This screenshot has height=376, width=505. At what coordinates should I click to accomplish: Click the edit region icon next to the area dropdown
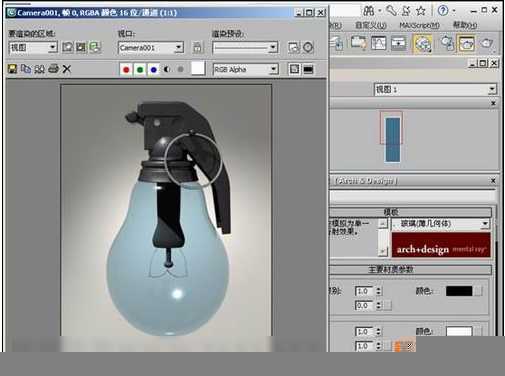68,47
